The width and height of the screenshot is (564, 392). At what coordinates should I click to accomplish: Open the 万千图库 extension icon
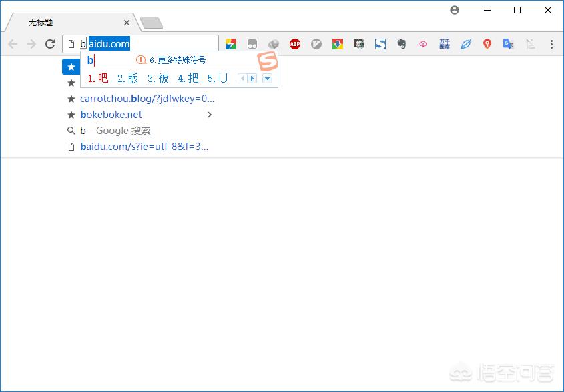(445, 44)
